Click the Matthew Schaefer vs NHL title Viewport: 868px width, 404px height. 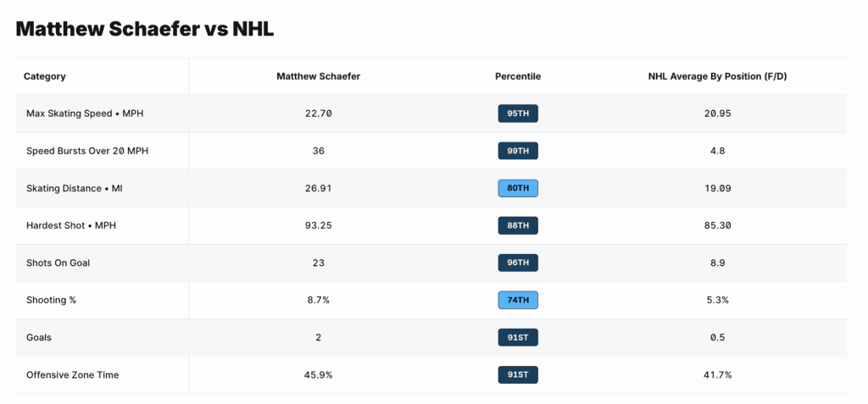(144, 29)
